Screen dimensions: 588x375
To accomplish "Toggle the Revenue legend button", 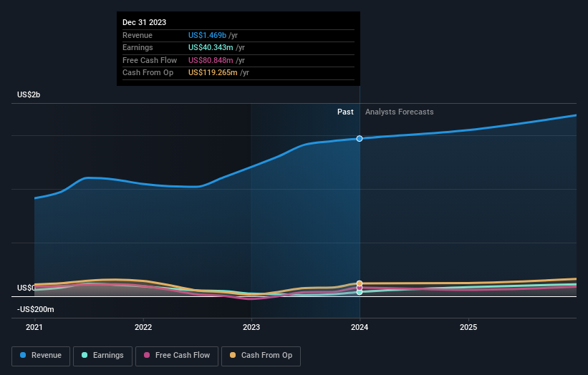I will [x=41, y=356].
